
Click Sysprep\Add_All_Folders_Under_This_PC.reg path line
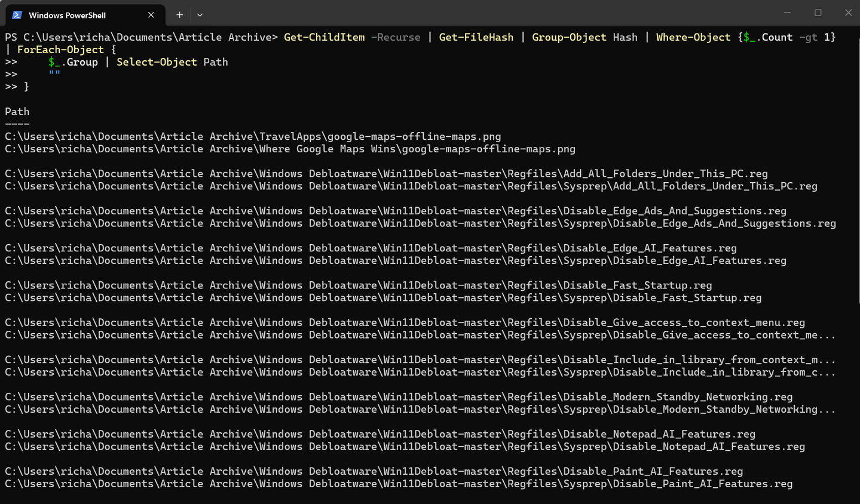tap(411, 186)
